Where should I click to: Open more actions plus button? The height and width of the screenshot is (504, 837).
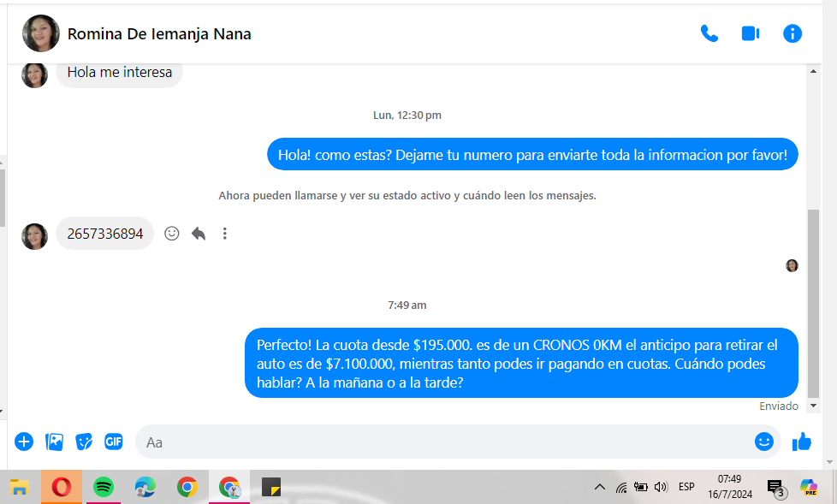pyautogui.click(x=24, y=442)
